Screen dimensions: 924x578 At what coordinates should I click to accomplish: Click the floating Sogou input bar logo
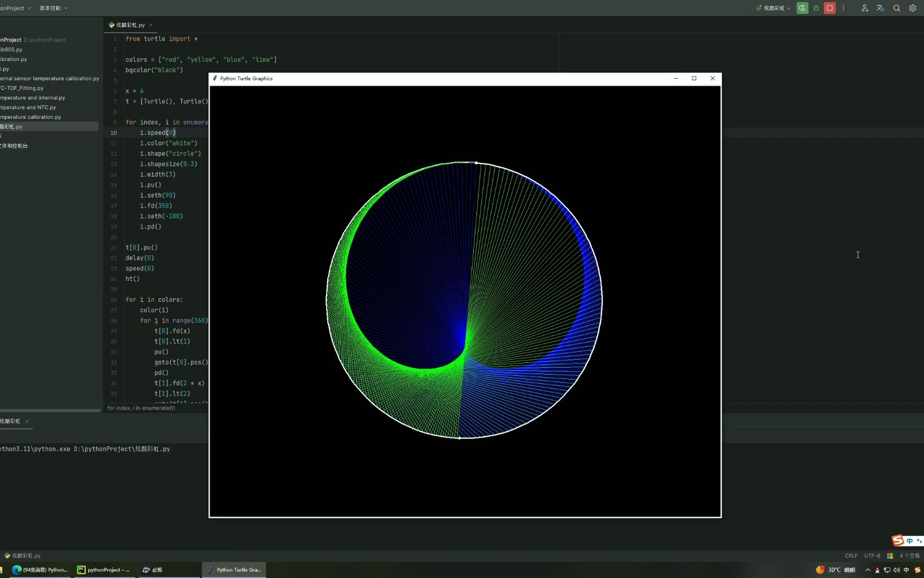coord(898,541)
